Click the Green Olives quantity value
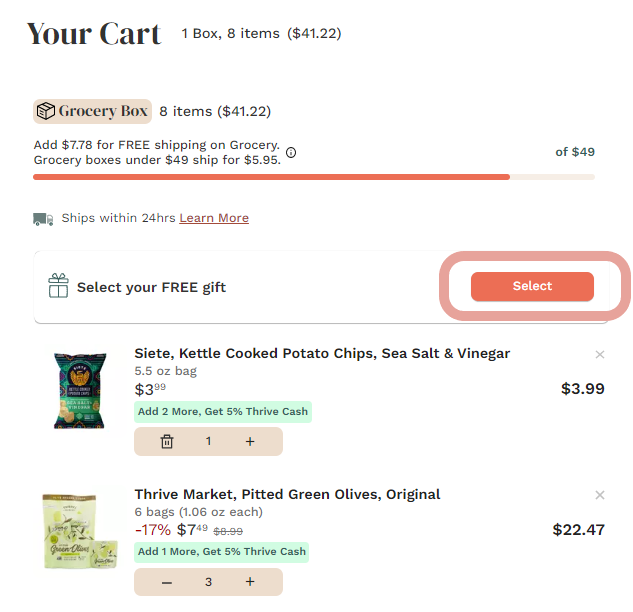 click(x=209, y=582)
